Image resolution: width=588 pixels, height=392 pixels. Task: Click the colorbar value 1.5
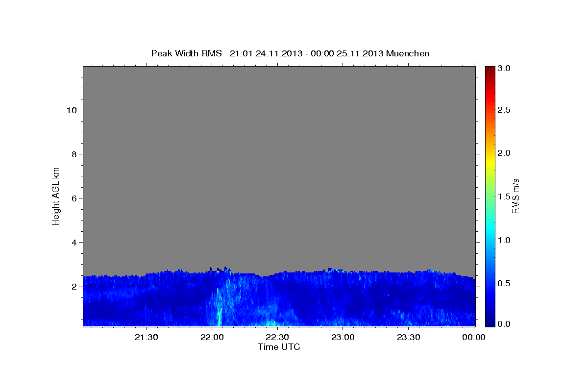[x=504, y=196]
